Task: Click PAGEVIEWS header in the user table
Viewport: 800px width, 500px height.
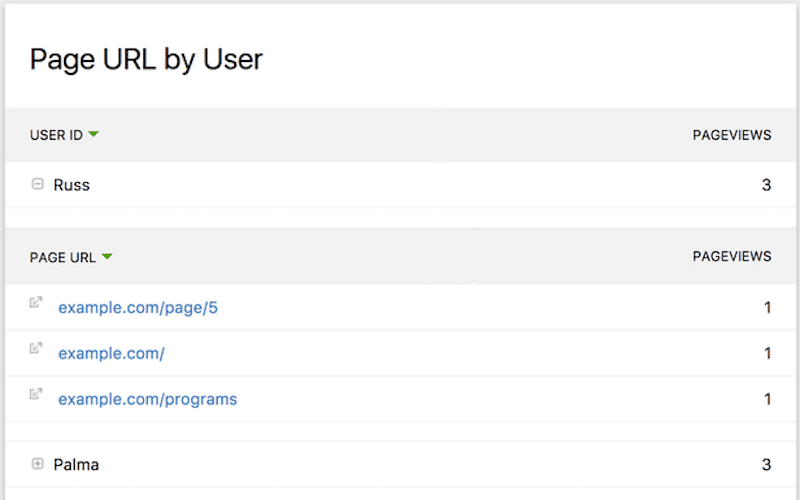Action: pyautogui.click(x=731, y=135)
